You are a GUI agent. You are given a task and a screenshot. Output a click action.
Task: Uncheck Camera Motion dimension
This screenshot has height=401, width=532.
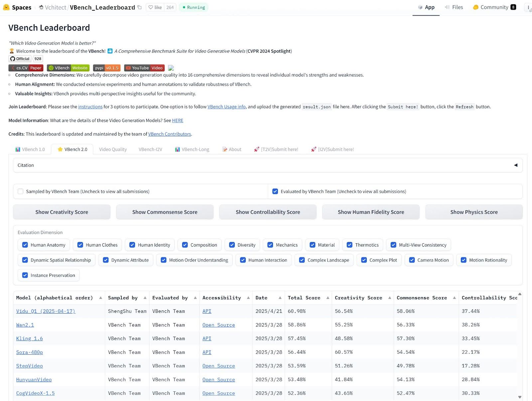(x=412, y=260)
